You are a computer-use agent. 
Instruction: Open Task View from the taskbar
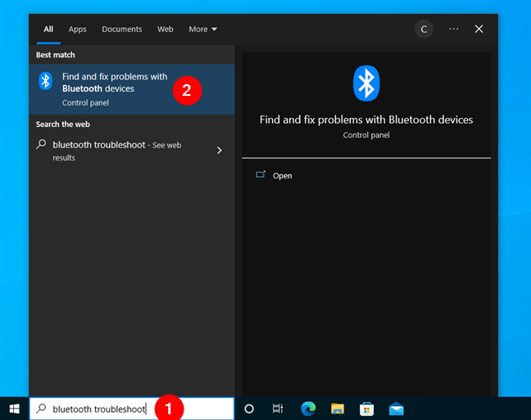(278, 409)
